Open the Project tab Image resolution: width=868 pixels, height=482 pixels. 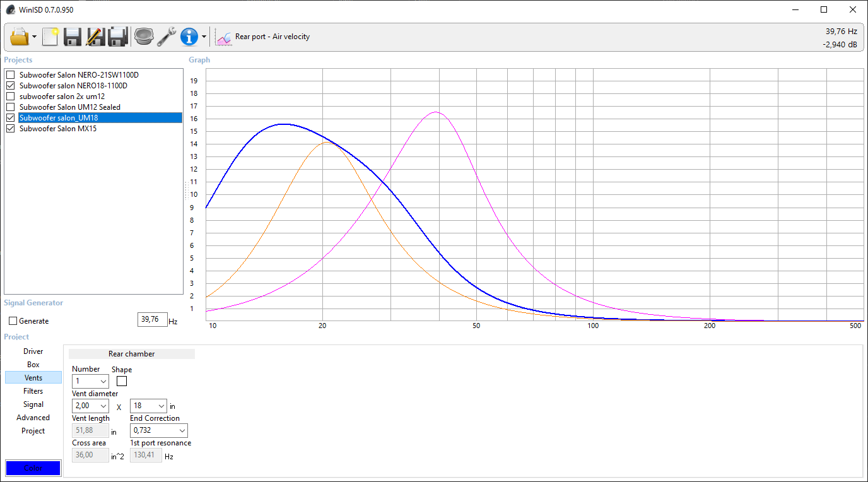[33, 431]
